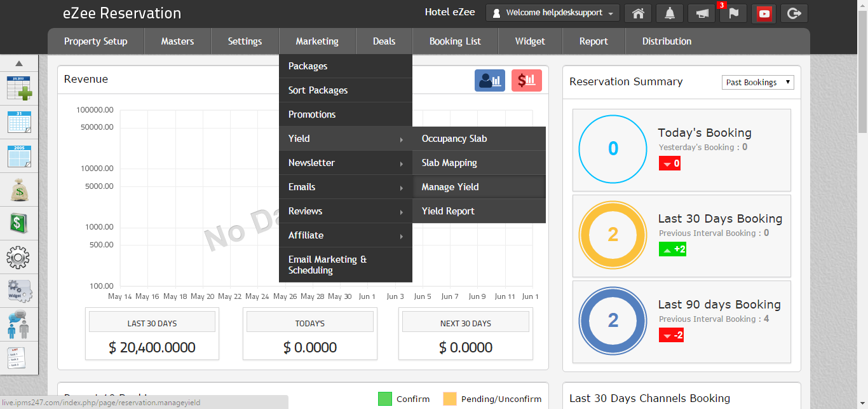The width and height of the screenshot is (868, 409).
Task: Open add-booking calendar icon with green plus
Action: pyautogui.click(x=19, y=88)
